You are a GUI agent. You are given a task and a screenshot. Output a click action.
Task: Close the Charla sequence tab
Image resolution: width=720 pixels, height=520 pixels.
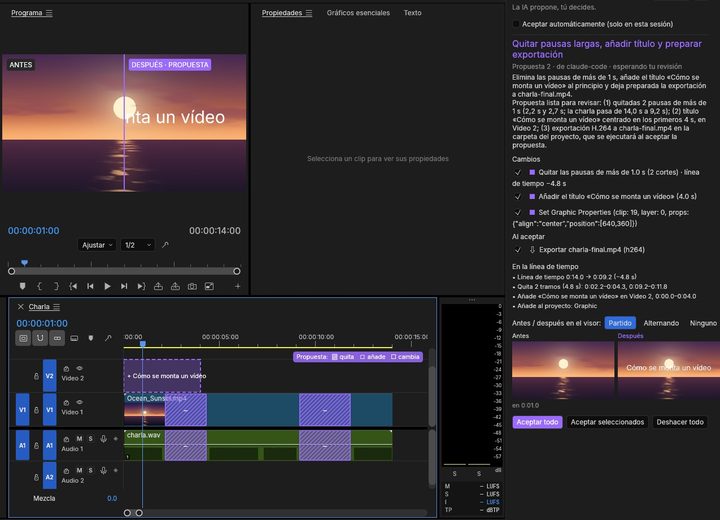point(20,306)
